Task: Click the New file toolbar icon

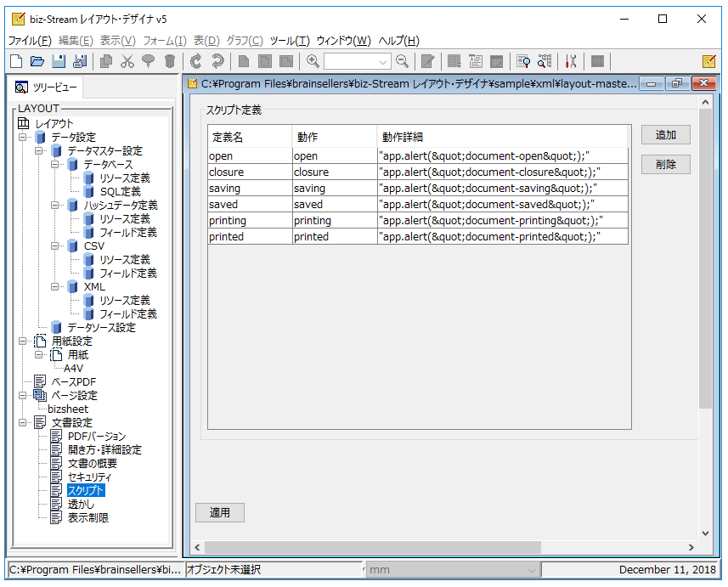Action: point(16,61)
